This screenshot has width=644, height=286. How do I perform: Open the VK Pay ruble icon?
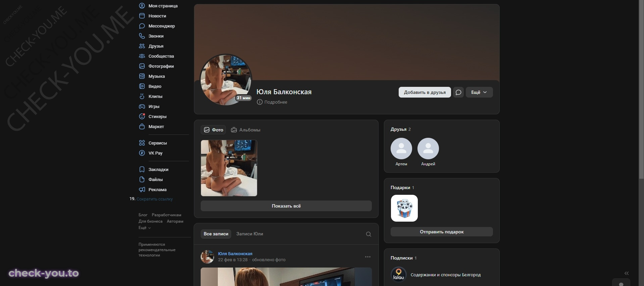click(142, 153)
